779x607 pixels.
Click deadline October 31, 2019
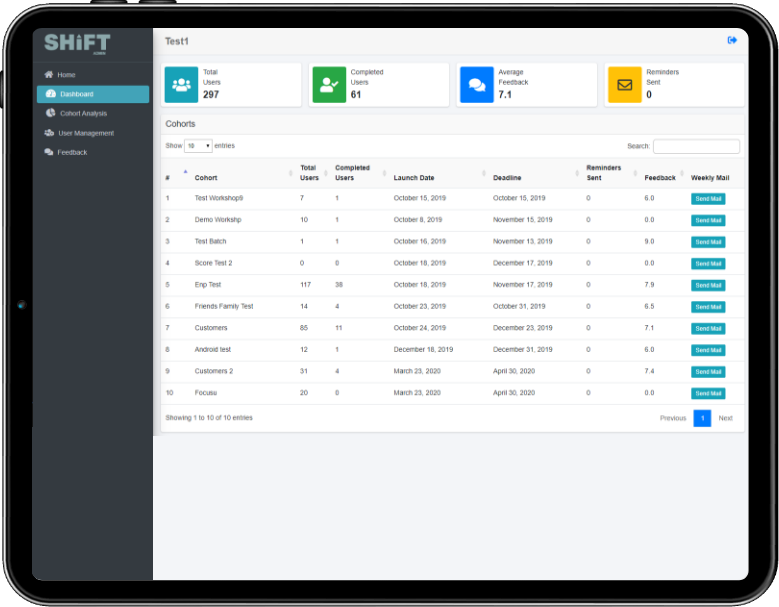[x=519, y=306]
